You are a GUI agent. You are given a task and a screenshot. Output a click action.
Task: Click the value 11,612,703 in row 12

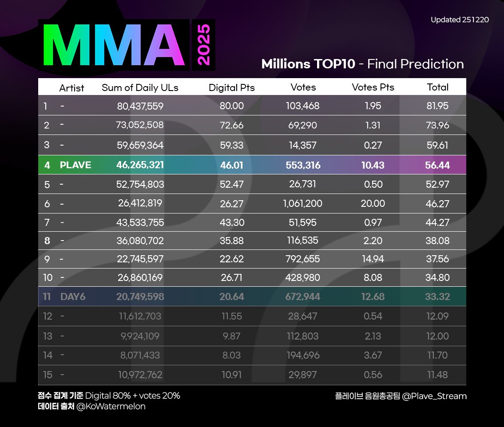pos(140,316)
